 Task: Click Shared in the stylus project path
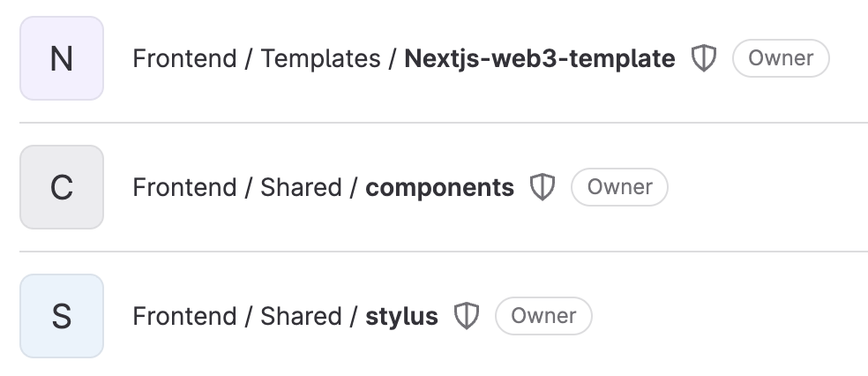pos(301,316)
